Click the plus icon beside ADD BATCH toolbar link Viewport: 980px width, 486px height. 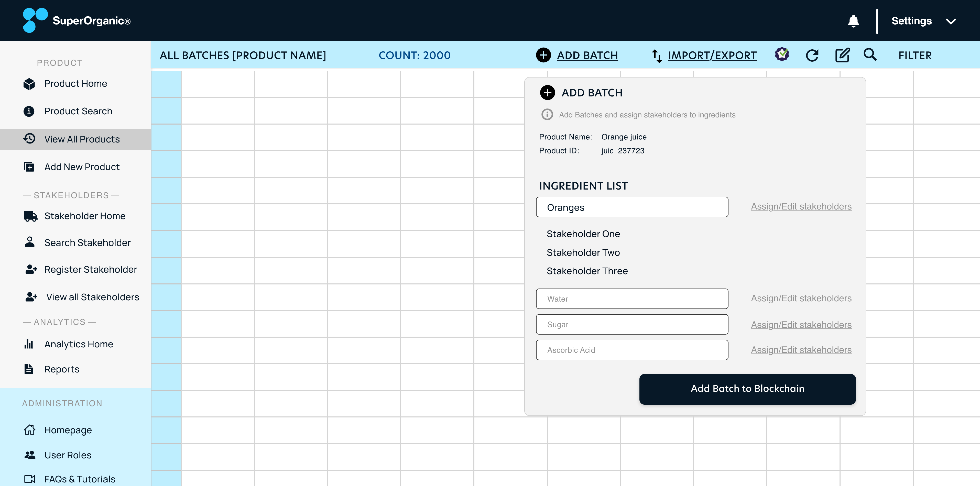click(x=543, y=55)
